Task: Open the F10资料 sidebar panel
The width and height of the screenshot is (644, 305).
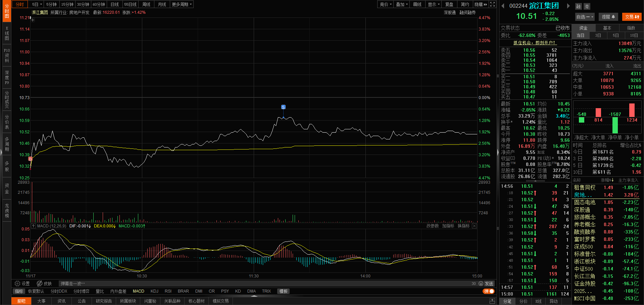Action: coord(7,55)
